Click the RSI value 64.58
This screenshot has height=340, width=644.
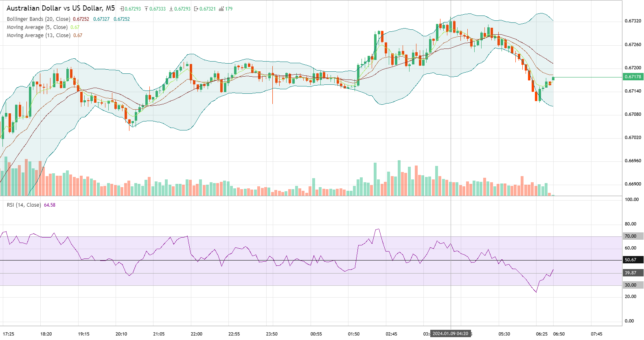(x=50, y=205)
